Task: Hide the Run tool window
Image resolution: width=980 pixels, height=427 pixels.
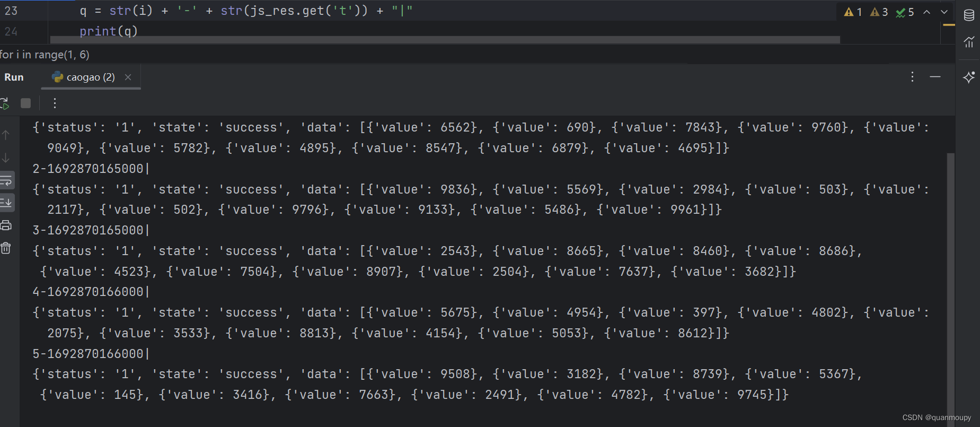Action: pos(935,77)
